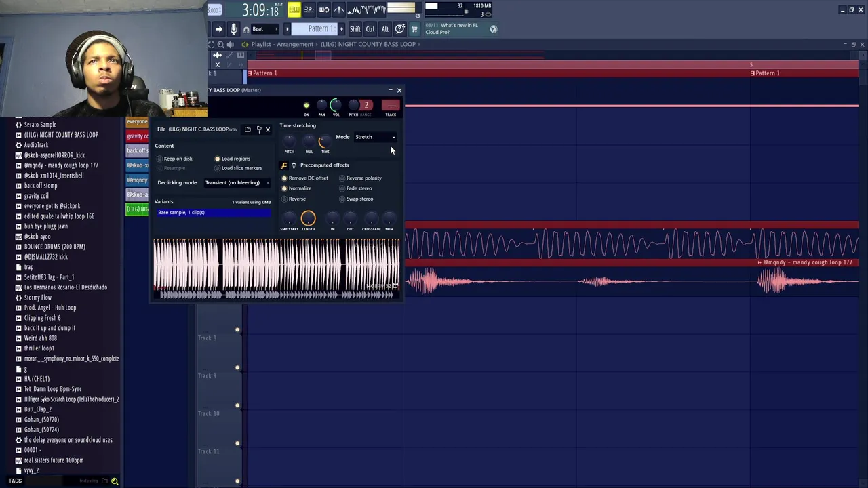Open the Beat snap dropdown
868x488 pixels.
[264, 29]
